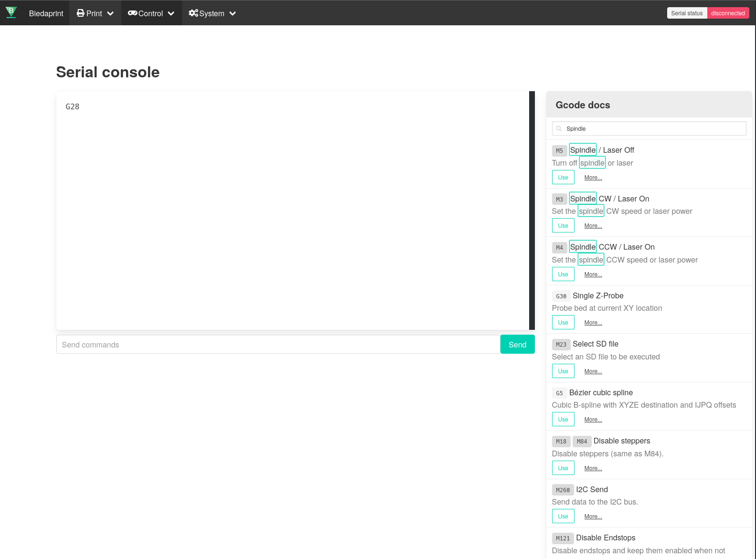This screenshot has width=756, height=559.
Task: Click the M121 code tag
Action: [x=563, y=538]
